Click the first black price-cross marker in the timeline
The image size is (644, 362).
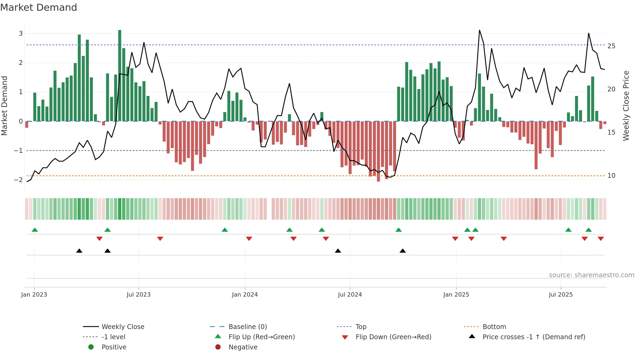(x=79, y=251)
